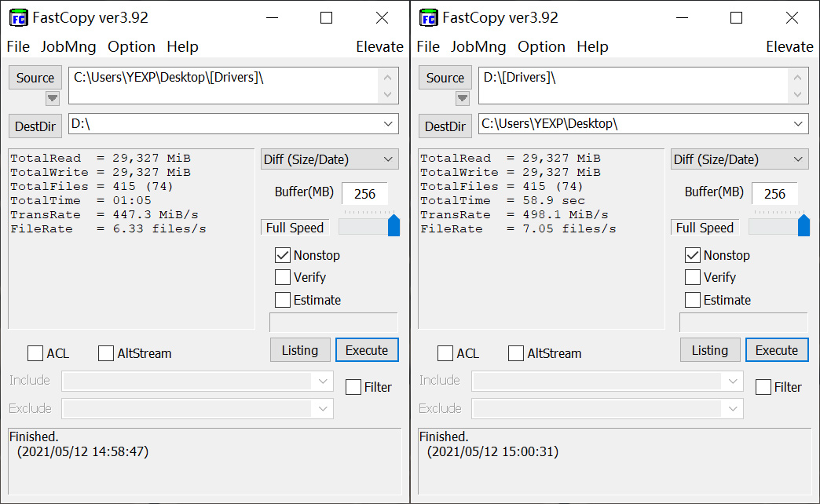Click TotalTime 58.9 sec line

(503, 200)
